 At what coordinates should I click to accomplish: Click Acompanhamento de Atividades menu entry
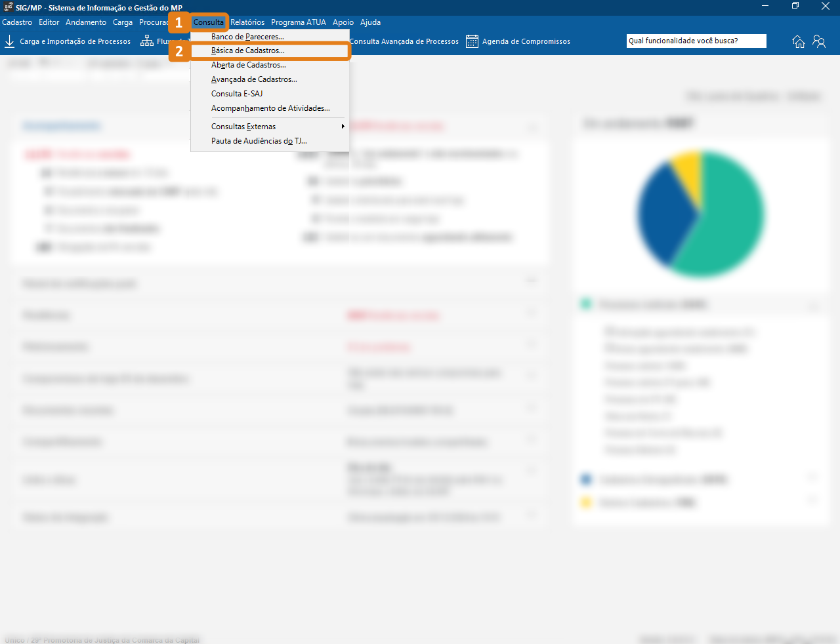(x=270, y=108)
